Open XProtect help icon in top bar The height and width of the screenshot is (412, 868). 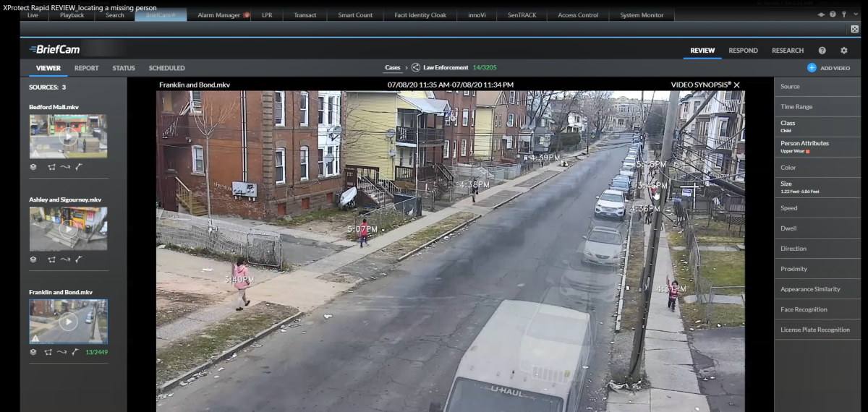tap(833, 14)
